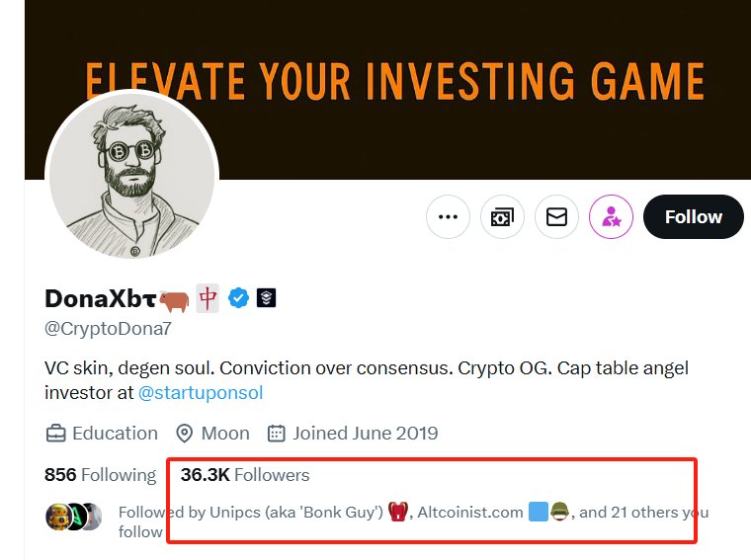Open direct message envelope icon

(556, 217)
